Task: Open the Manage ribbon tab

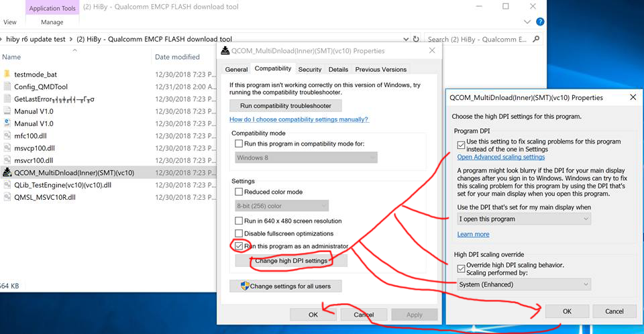Action: [52, 22]
